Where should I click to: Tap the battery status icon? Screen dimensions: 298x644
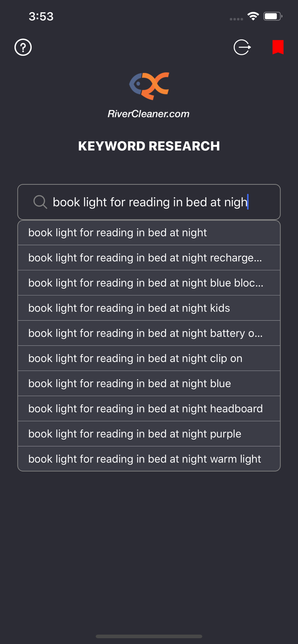[x=273, y=16]
